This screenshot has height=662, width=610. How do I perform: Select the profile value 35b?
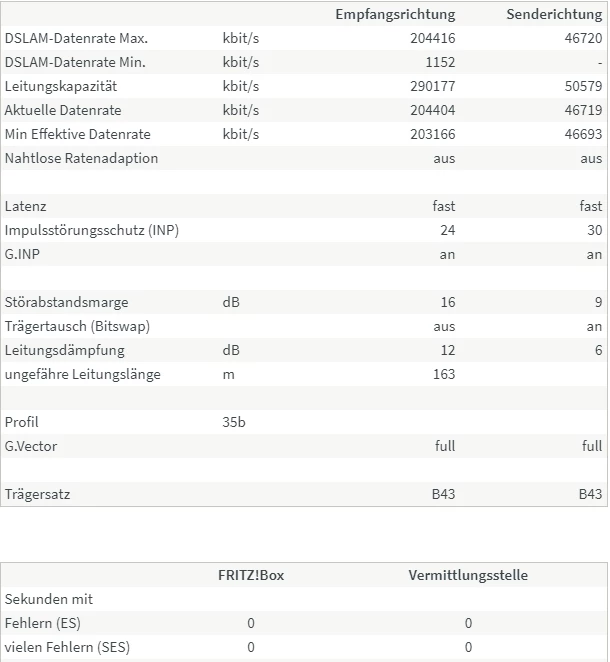click(234, 422)
